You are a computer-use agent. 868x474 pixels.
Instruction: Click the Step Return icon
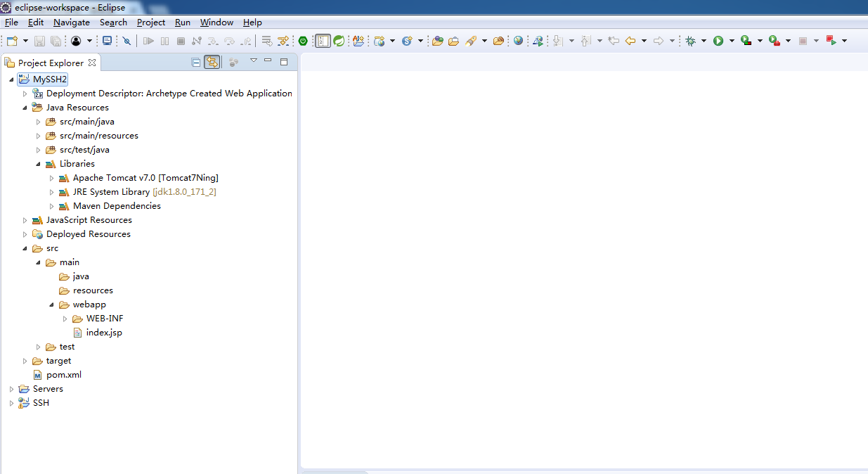point(246,41)
